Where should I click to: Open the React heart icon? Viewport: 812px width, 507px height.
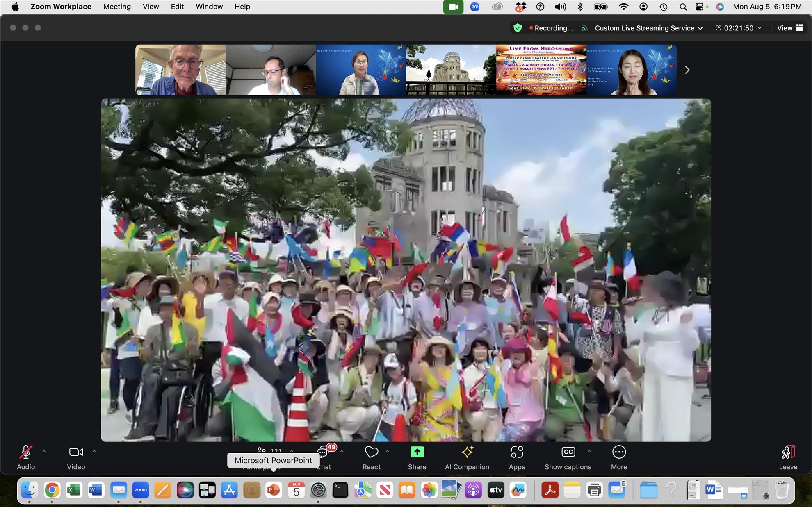coord(371,452)
